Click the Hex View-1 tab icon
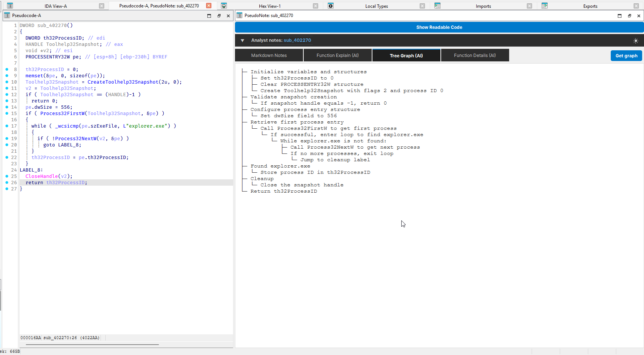 (x=224, y=6)
